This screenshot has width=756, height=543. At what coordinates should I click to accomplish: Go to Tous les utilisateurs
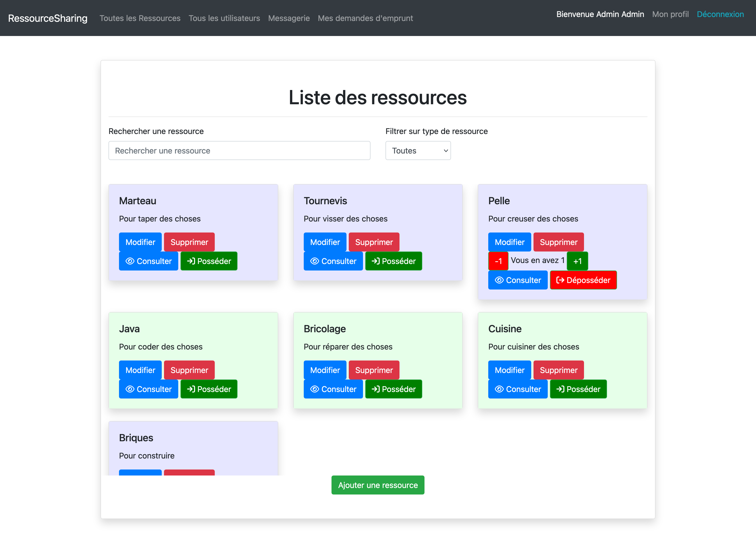pos(224,18)
